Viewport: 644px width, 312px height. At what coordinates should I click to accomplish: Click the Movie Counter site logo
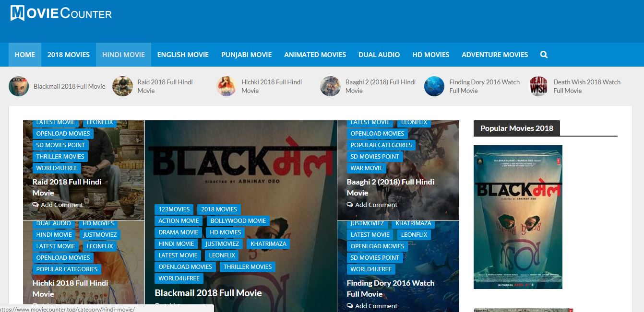pos(61,13)
